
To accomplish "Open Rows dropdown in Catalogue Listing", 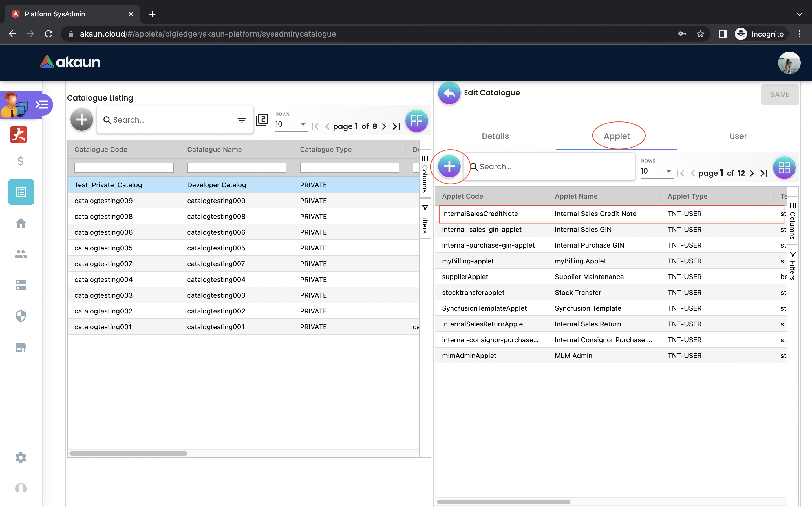I will [x=291, y=124].
